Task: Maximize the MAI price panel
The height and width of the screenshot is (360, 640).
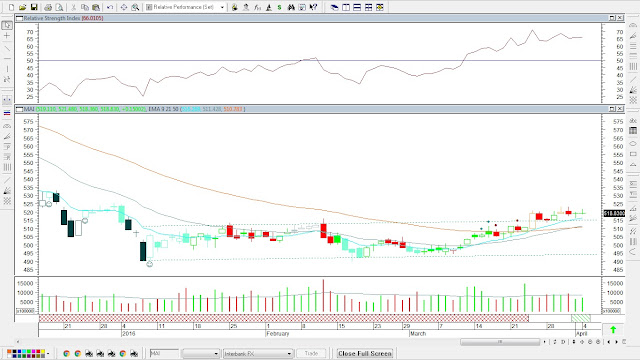Action: pyautogui.click(x=612, y=109)
